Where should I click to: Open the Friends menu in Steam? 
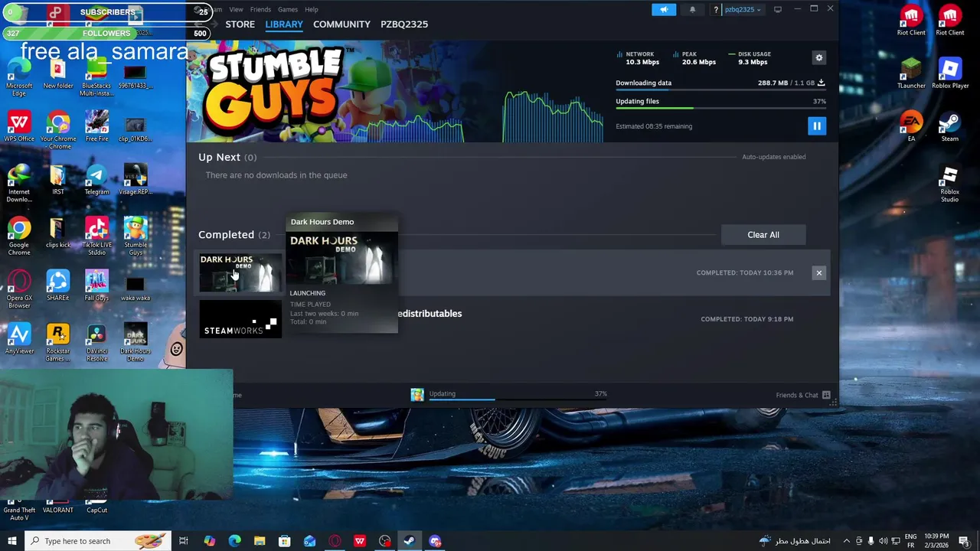point(260,9)
